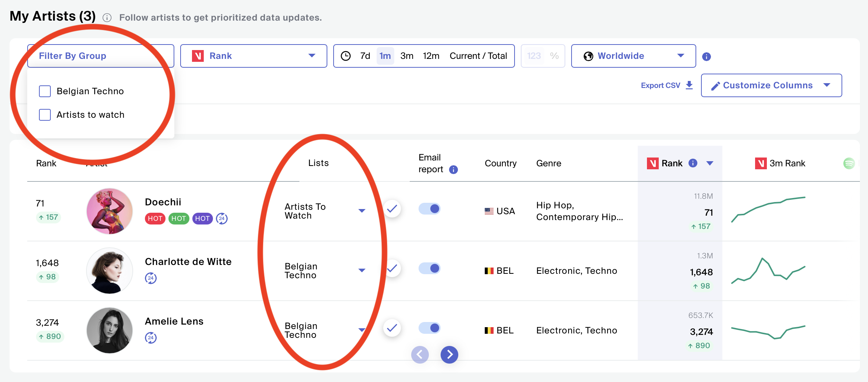Go to next page with right arrow
The width and height of the screenshot is (868, 382).
(449, 354)
